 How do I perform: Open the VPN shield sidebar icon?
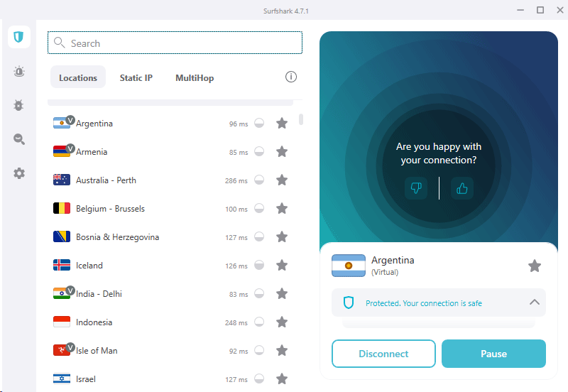tap(19, 37)
